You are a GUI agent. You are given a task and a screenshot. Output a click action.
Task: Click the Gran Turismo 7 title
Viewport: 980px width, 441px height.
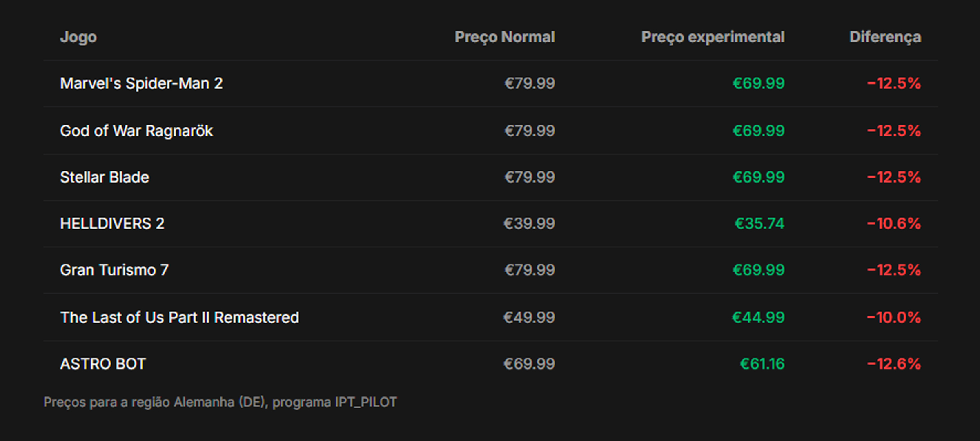coord(114,270)
